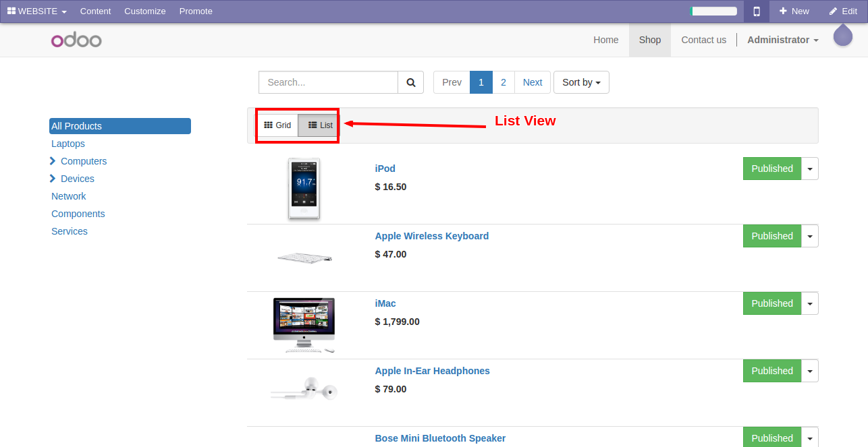This screenshot has width=868, height=447.
Task: Open the Apple In-Ear Headphones image
Action: coord(304,389)
